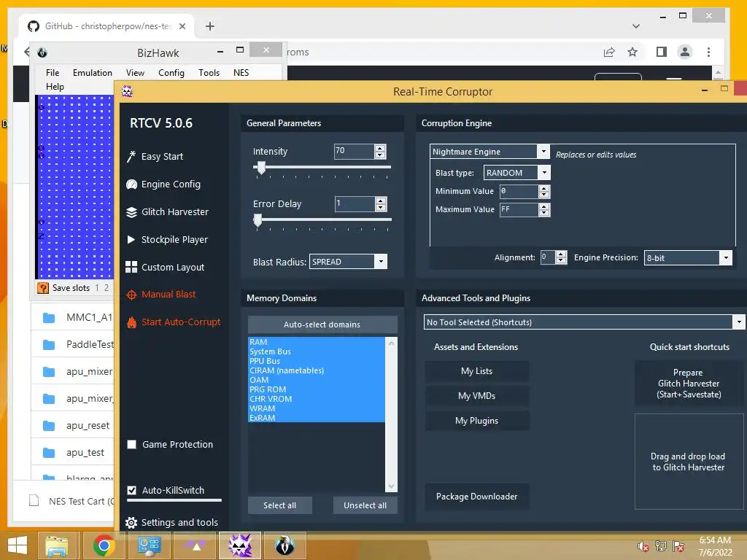Click the Memory Domains list scrollbar
Image resolution: width=747 pixels, height=560 pixels.
(391, 414)
